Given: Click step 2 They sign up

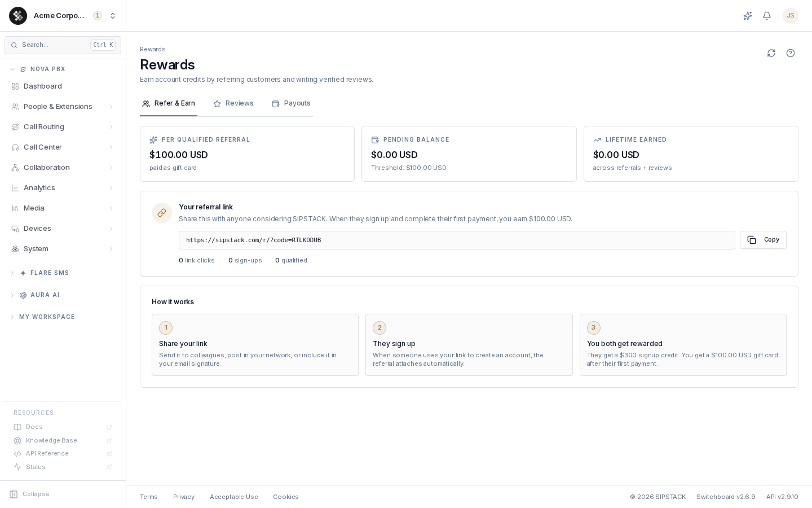Looking at the screenshot, I should (x=469, y=345).
